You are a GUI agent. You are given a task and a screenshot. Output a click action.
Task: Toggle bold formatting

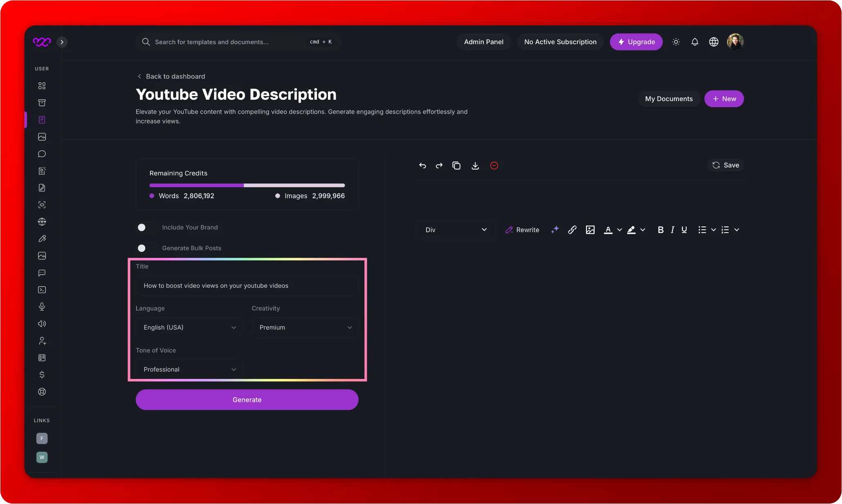(x=660, y=230)
